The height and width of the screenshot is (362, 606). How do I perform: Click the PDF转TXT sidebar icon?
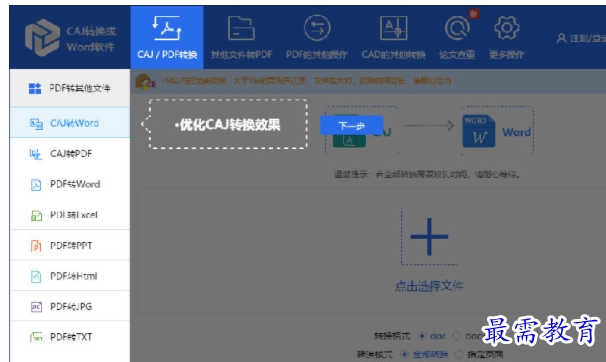click(36, 337)
